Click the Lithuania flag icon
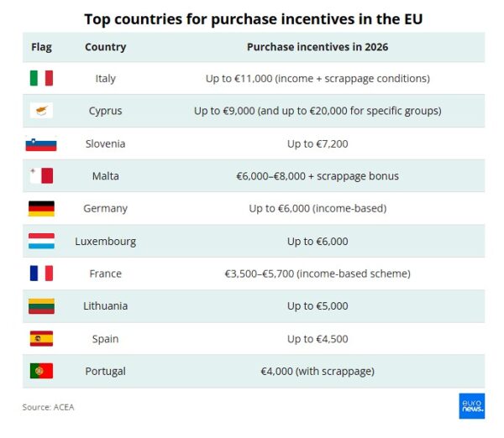504x438 pixels. [41, 306]
